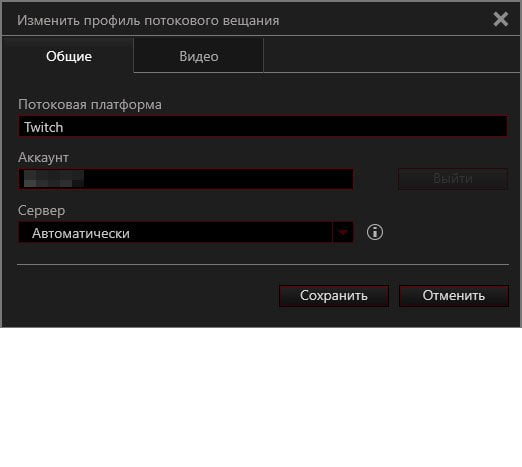Screen dimensions: 522x467
Task: Cancel changes with Отменить
Action: pyautogui.click(x=454, y=296)
